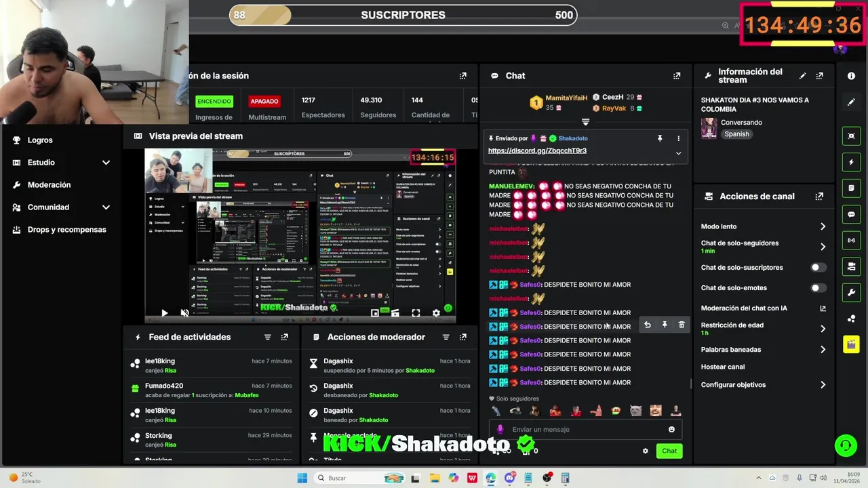
Task: Click MamitaYifaiH top gifter name
Action: (566, 98)
